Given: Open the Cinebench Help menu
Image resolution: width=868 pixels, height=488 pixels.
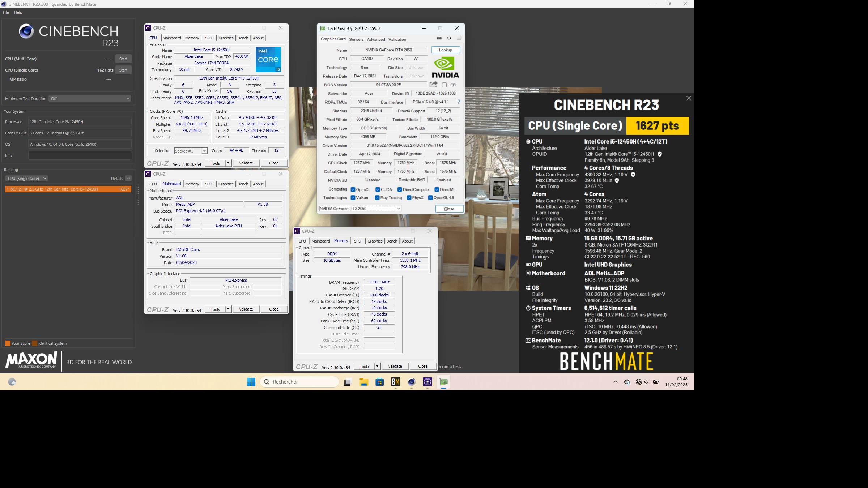Looking at the screenshot, I should [18, 12].
